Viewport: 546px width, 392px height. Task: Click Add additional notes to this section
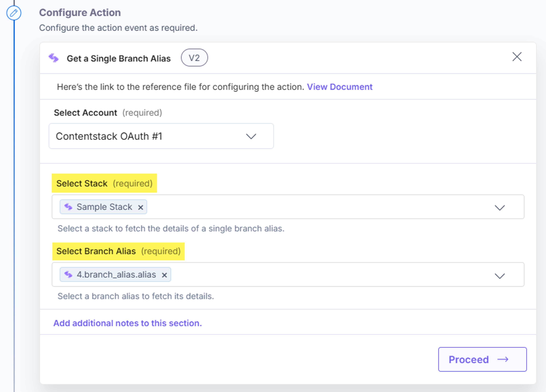(x=128, y=323)
